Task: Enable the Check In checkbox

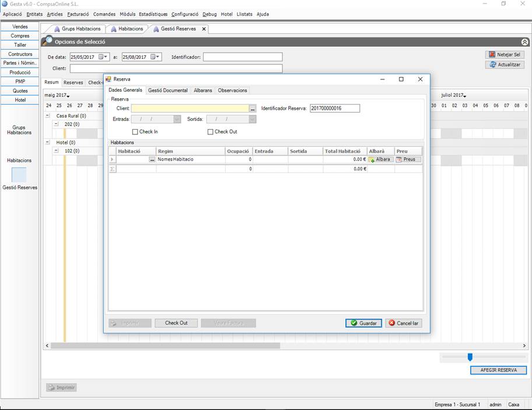Action: [x=135, y=132]
